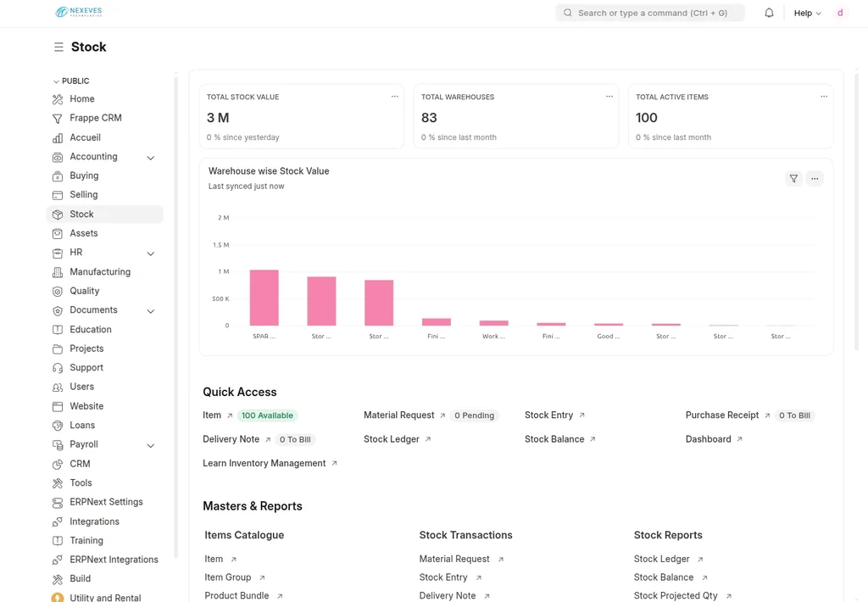Open Total Stock Value card options
The image size is (868, 602).
pos(395,97)
